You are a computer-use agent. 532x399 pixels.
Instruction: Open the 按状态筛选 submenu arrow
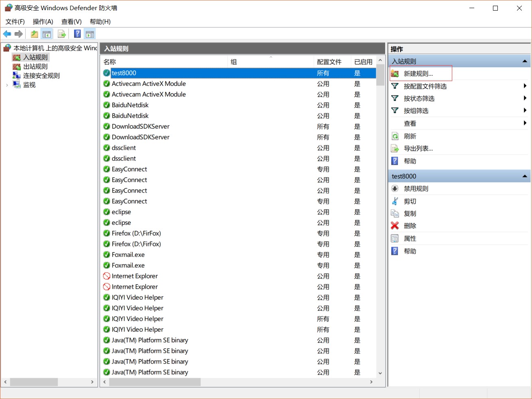tap(525, 98)
